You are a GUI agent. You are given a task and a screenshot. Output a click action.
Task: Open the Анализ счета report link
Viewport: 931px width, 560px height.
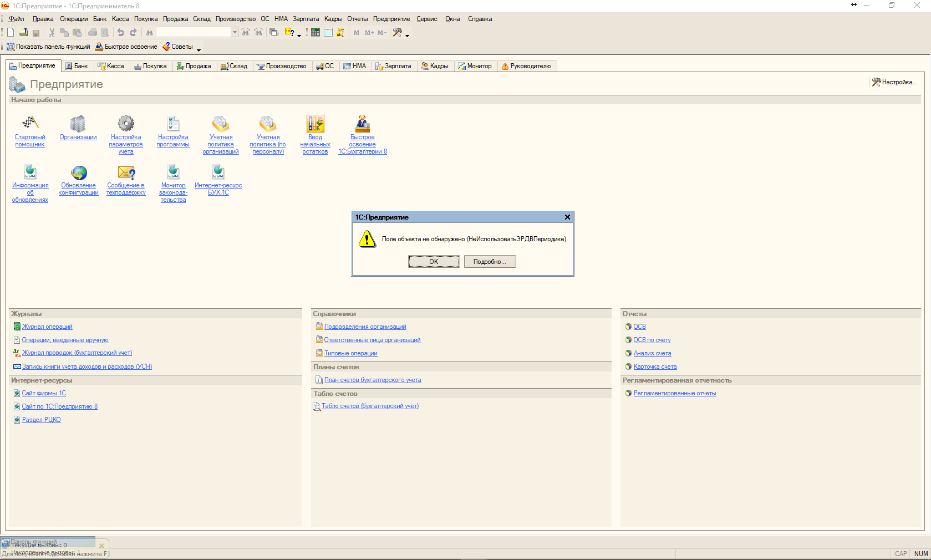653,353
